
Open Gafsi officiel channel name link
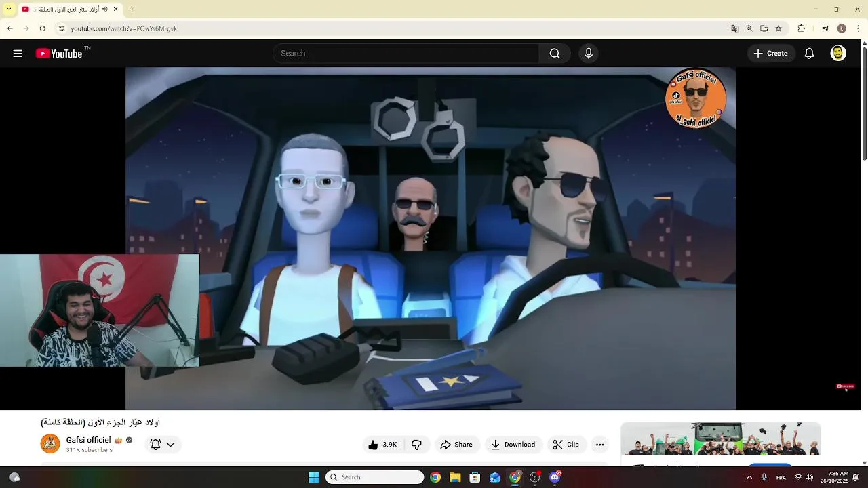point(88,440)
